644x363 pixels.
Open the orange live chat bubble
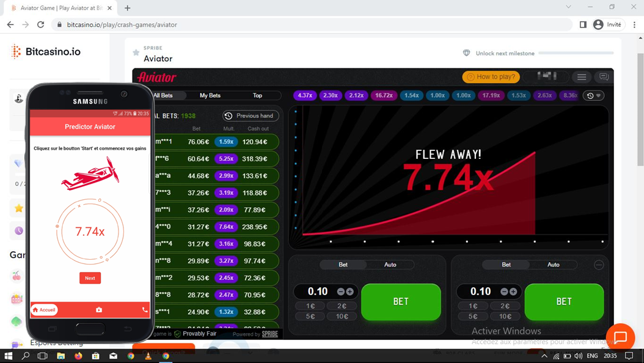pos(620,337)
